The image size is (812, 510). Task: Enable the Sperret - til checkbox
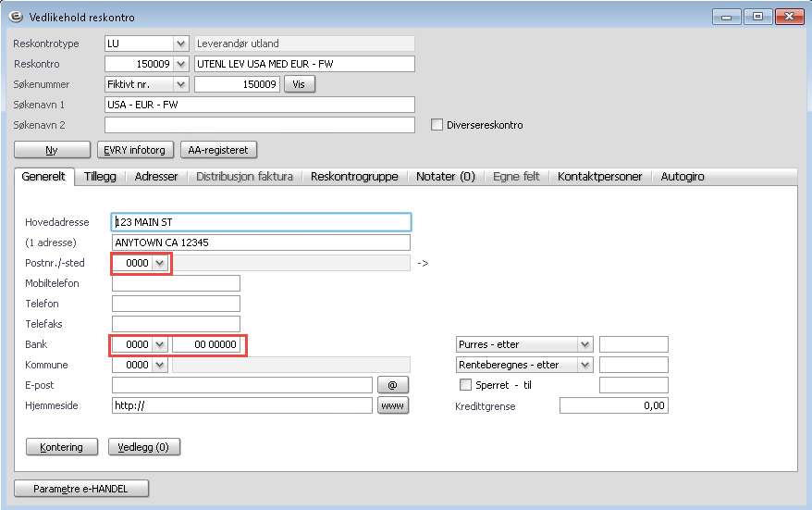click(465, 384)
